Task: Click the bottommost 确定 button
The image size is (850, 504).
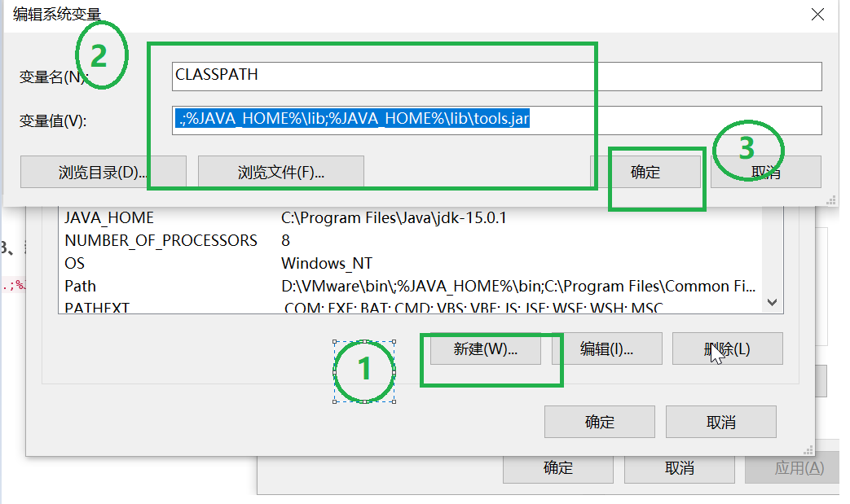Action: pos(557,468)
